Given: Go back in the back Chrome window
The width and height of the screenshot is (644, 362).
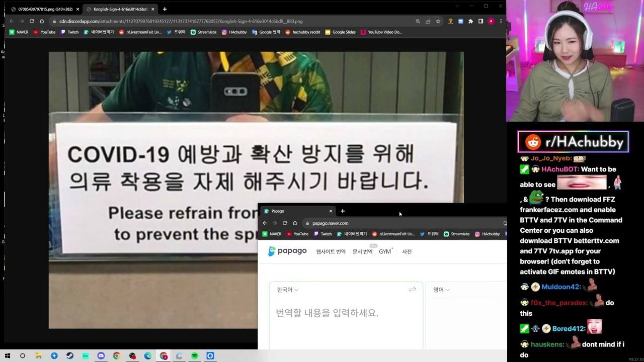Looking at the screenshot, I should pyautogui.click(x=12, y=21).
